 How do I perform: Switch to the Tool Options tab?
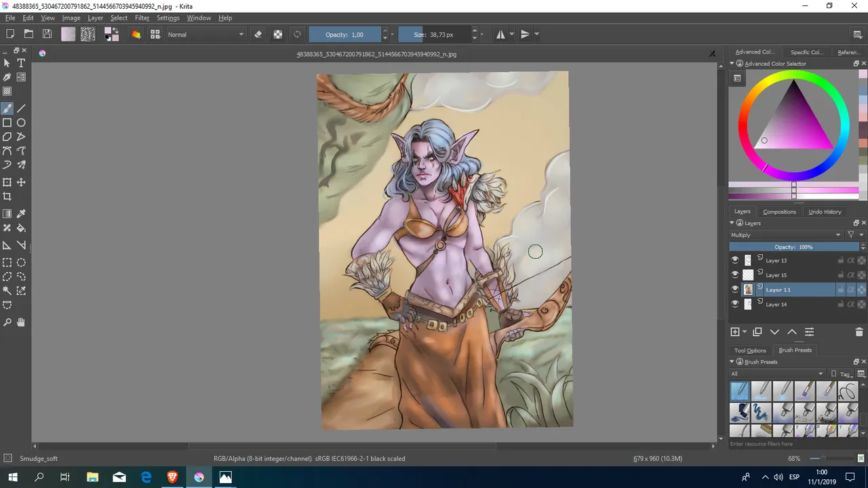click(x=750, y=350)
